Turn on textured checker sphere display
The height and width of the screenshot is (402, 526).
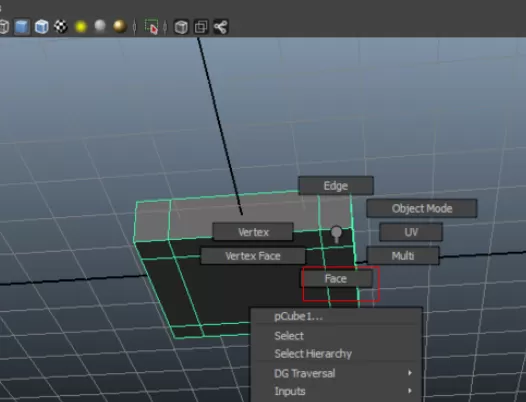(61, 27)
